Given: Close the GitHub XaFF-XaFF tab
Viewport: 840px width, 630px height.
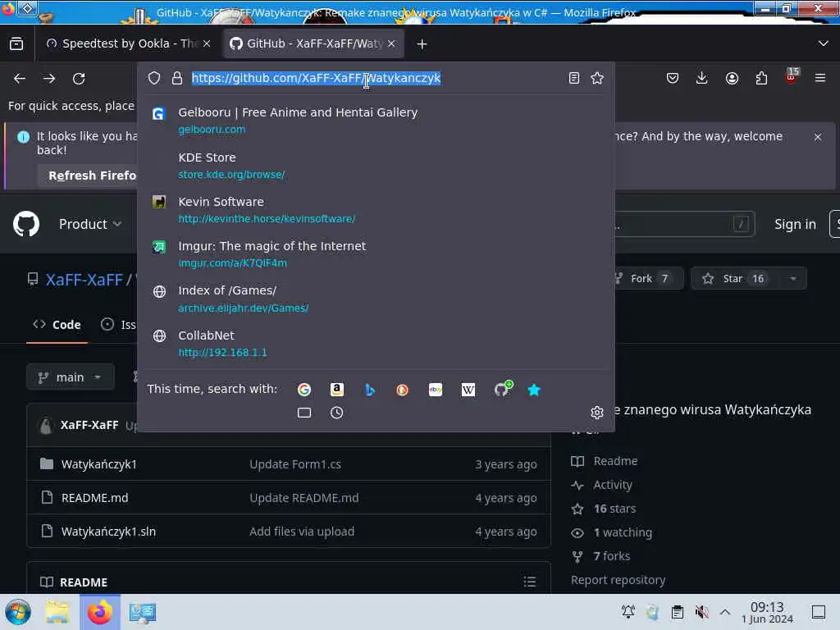Looking at the screenshot, I should pos(391,44).
